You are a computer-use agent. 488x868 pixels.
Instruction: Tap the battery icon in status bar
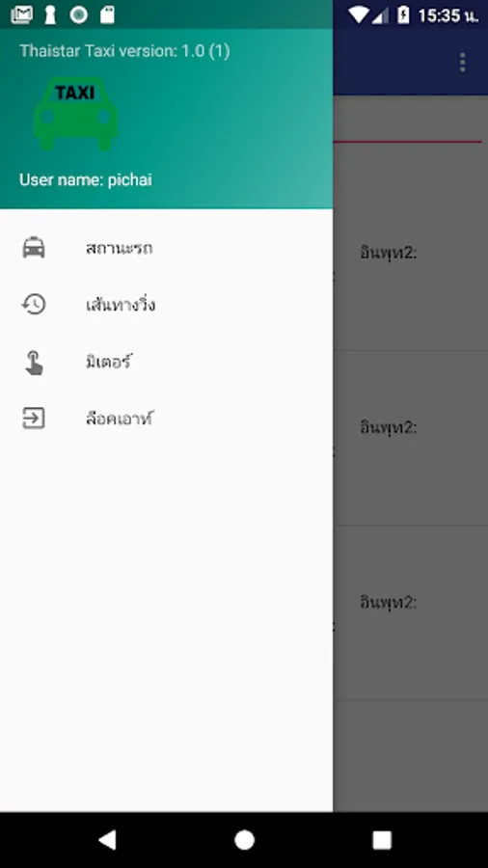pos(404,14)
